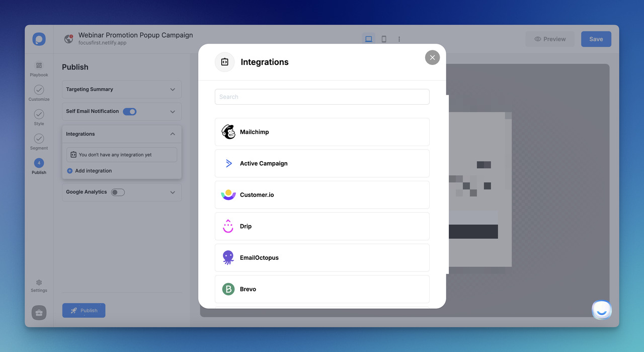This screenshot has width=644, height=352.
Task: Select Mailchimp integration
Action: 322,132
